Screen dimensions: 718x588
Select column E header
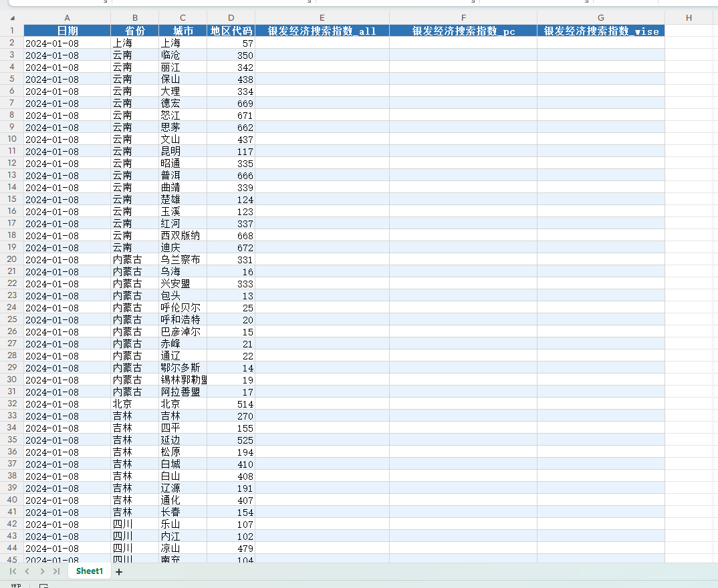pos(322,18)
